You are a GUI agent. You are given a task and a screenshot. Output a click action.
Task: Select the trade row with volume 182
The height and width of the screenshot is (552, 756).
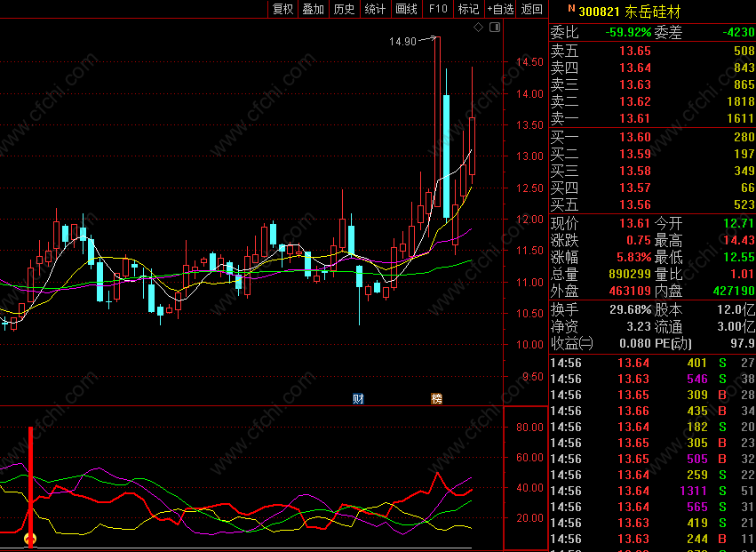[x=653, y=427]
